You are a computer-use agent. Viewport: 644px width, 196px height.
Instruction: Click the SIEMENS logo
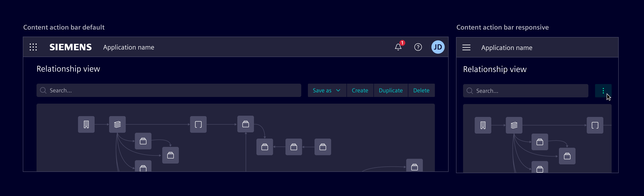pyautogui.click(x=71, y=47)
